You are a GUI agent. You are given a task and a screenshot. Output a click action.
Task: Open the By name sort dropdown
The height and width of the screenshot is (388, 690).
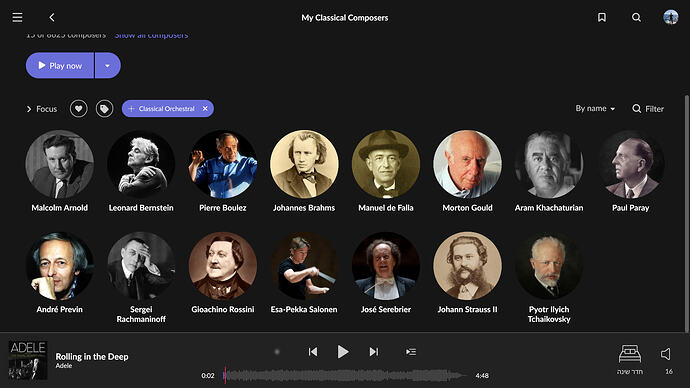(595, 109)
